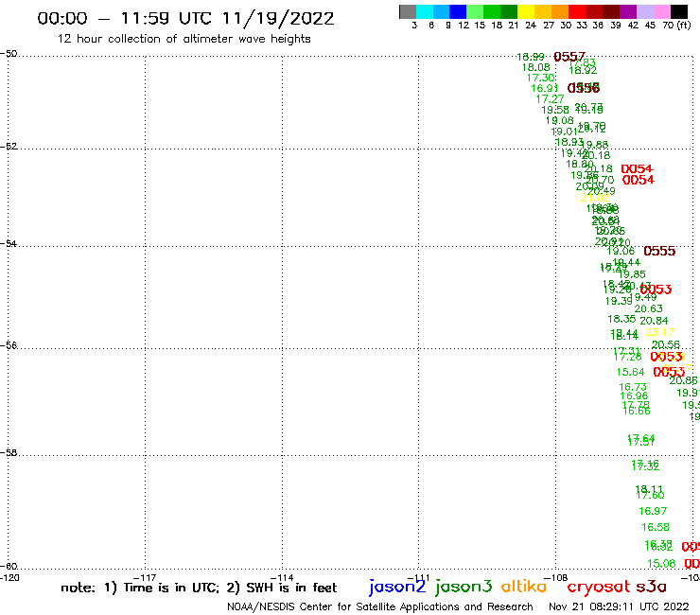Click the '(ft)' unit label beside the legend
The image size is (700, 615).
click(684, 26)
